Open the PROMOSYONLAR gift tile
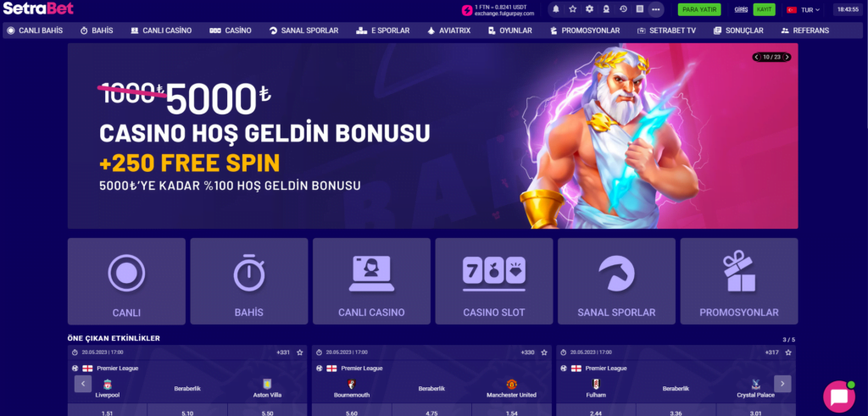The image size is (868, 416). [x=739, y=281]
